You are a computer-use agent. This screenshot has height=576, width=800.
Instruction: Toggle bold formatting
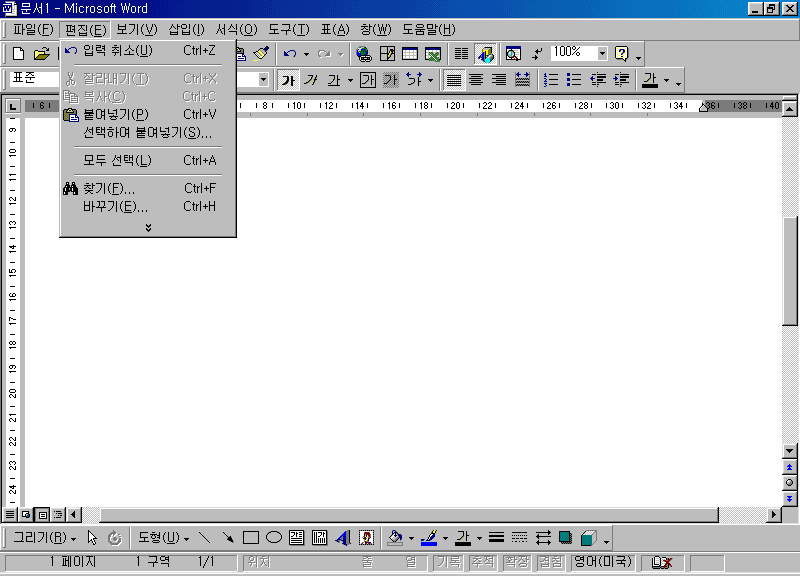[x=289, y=80]
